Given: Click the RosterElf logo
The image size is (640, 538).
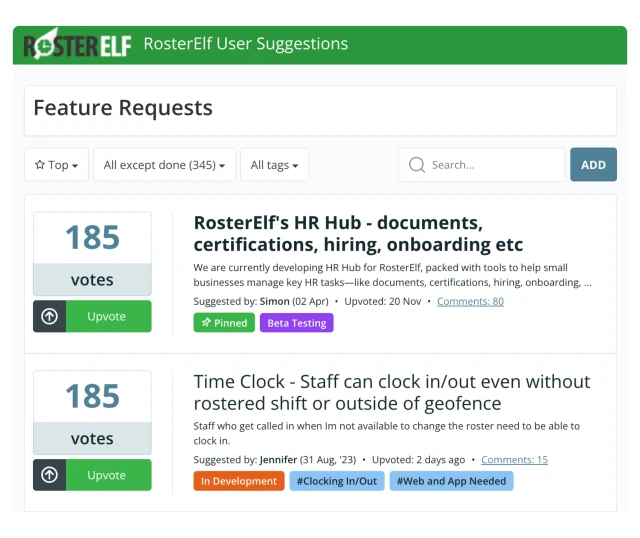Looking at the screenshot, I should point(77,45).
